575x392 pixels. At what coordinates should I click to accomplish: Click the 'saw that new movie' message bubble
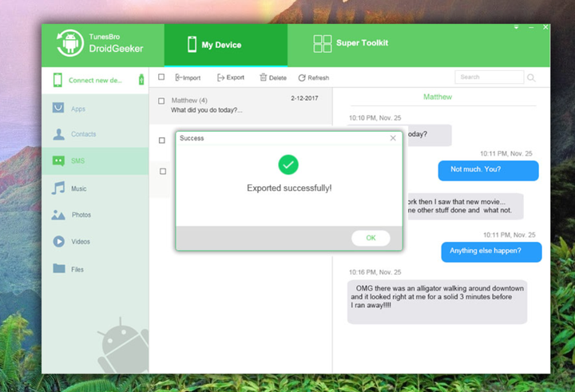[x=464, y=206]
